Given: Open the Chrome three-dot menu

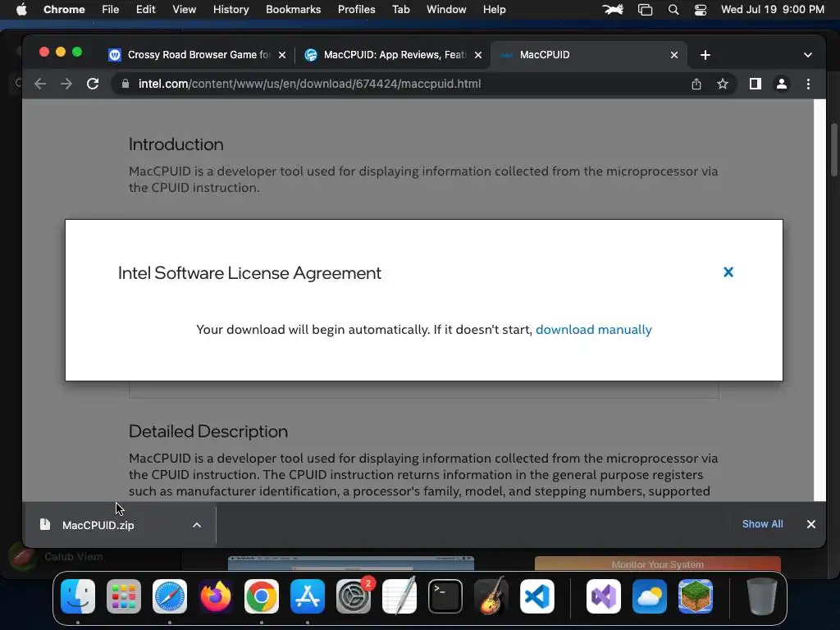Looking at the screenshot, I should tap(808, 84).
